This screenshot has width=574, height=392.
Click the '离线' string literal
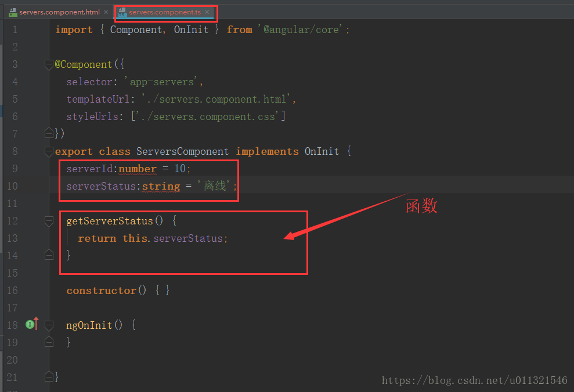click(215, 186)
